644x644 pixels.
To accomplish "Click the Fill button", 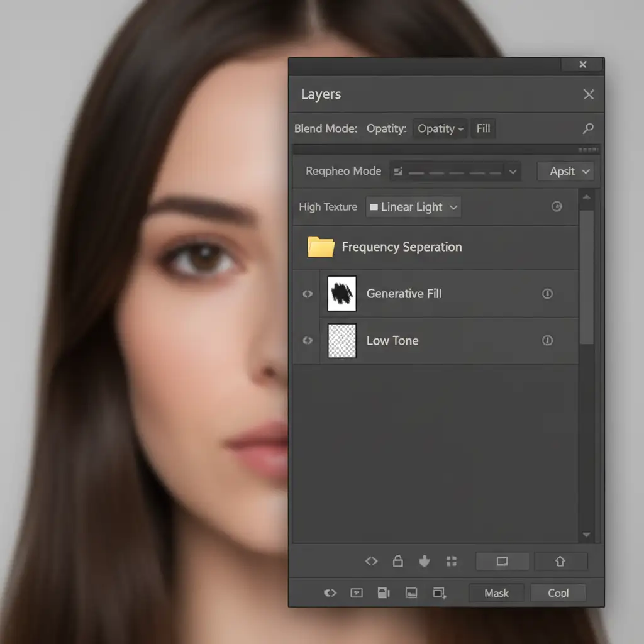I will pos(483,129).
